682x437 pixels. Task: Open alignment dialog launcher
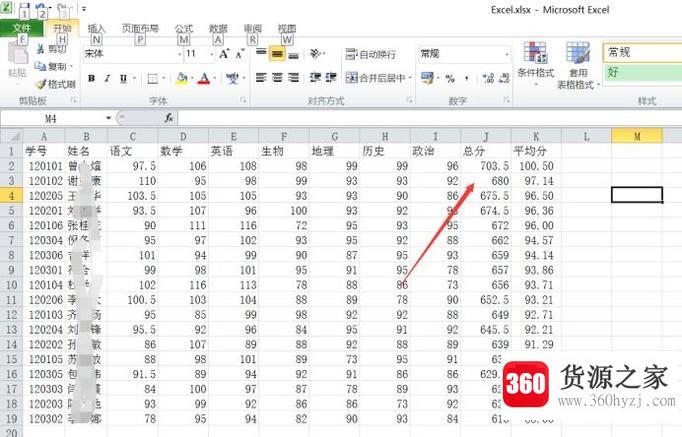point(409,100)
